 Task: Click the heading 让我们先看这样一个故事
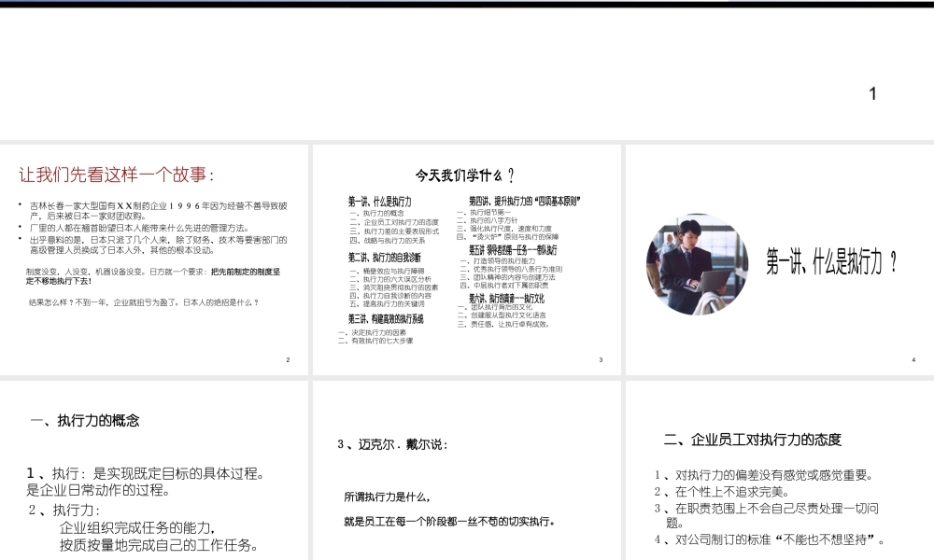[116, 175]
